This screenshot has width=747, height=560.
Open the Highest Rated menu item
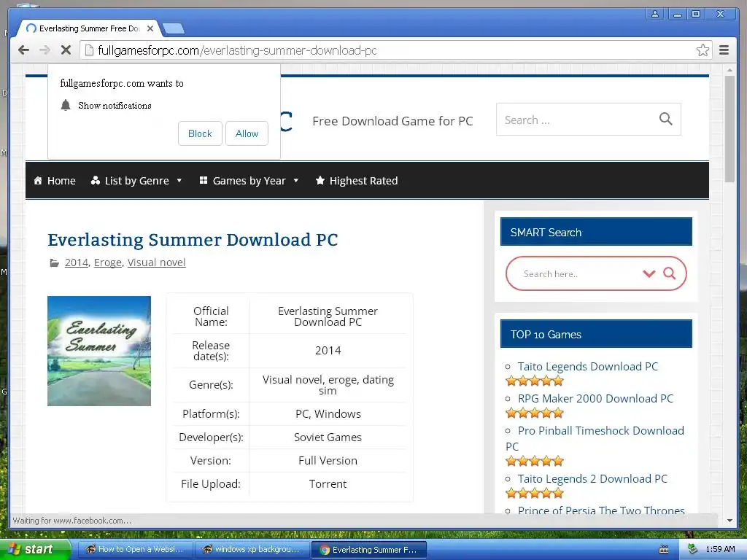[x=357, y=181]
